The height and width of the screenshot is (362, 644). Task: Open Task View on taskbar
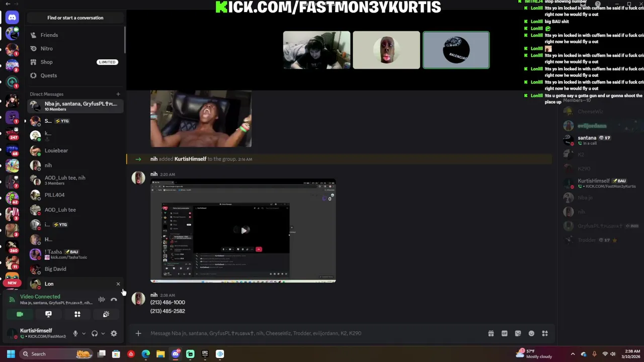tap(102, 354)
